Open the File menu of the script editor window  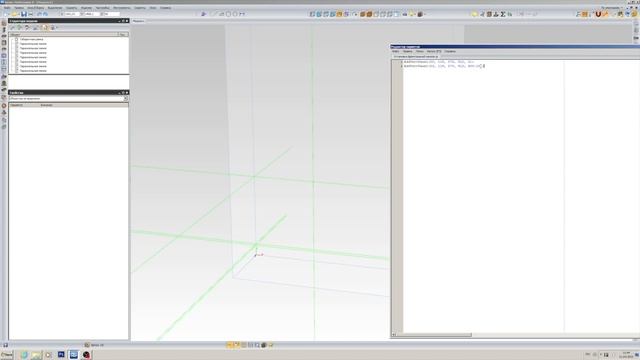(396, 51)
